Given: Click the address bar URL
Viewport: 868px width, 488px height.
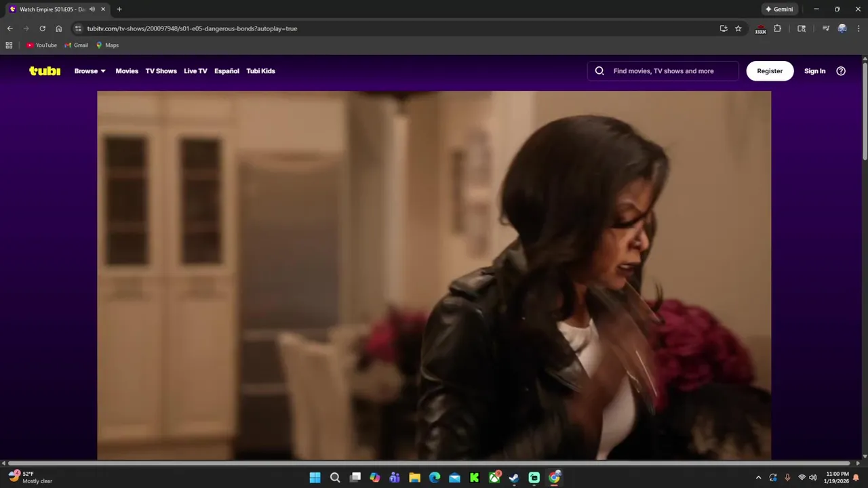Looking at the screenshot, I should (192, 28).
